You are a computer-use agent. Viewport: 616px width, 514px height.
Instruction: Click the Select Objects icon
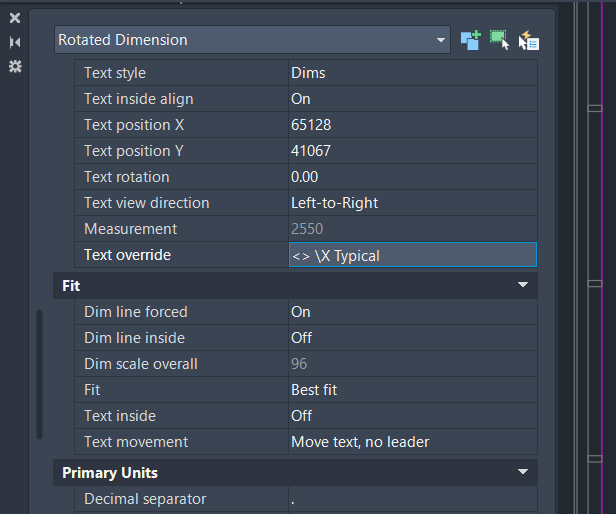coord(499,40)
